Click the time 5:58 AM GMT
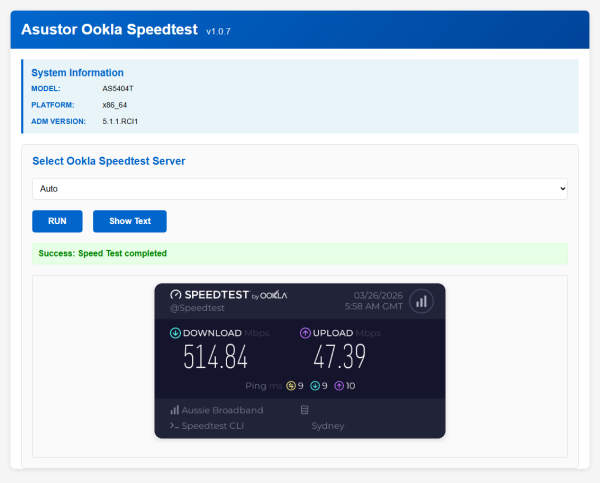The width and height of the screenshot is (600, 483). (374, 306)
